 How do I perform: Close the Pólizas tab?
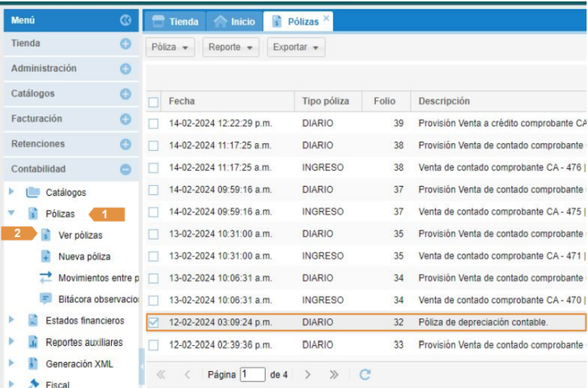click(x=326, y=17)
